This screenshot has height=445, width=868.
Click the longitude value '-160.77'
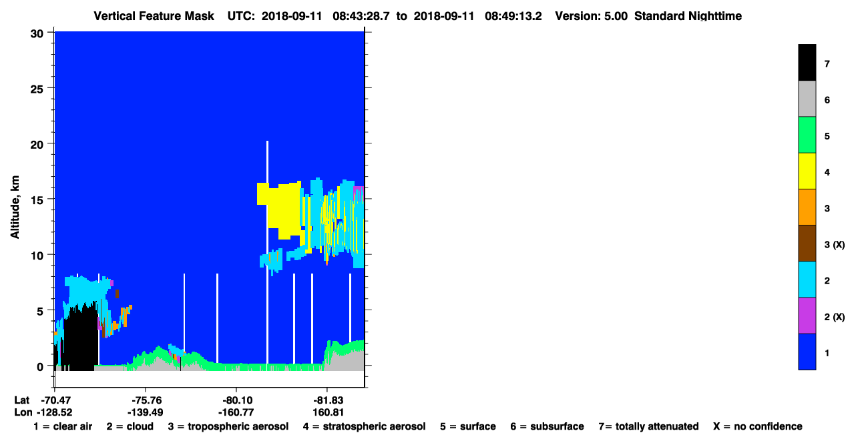[x=236, y=412]
